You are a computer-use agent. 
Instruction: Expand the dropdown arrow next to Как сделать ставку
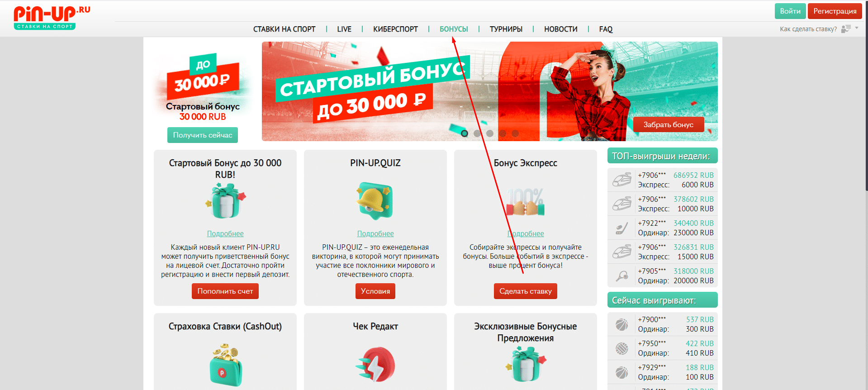pos(857,28)
